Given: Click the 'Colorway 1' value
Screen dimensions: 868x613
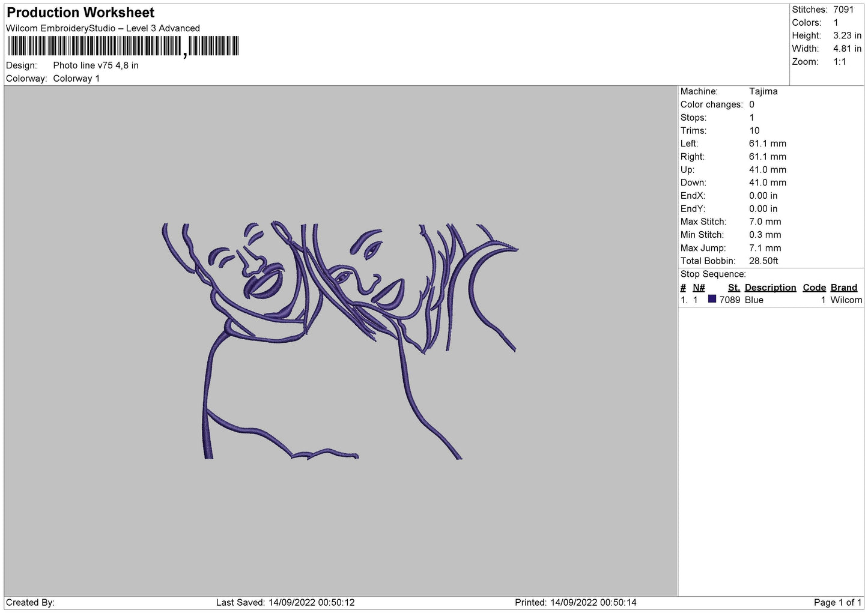Looking at the screenshot, I should coord(76,79).
